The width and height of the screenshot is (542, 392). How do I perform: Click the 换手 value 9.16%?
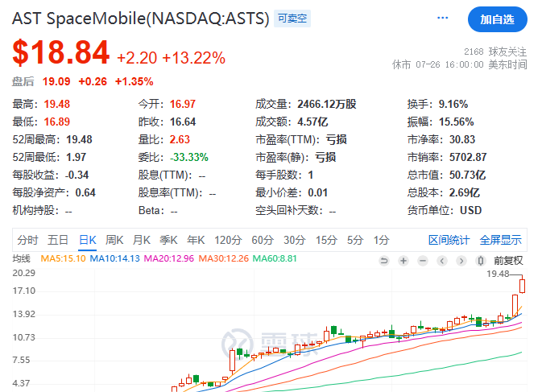tap(453, 104)
